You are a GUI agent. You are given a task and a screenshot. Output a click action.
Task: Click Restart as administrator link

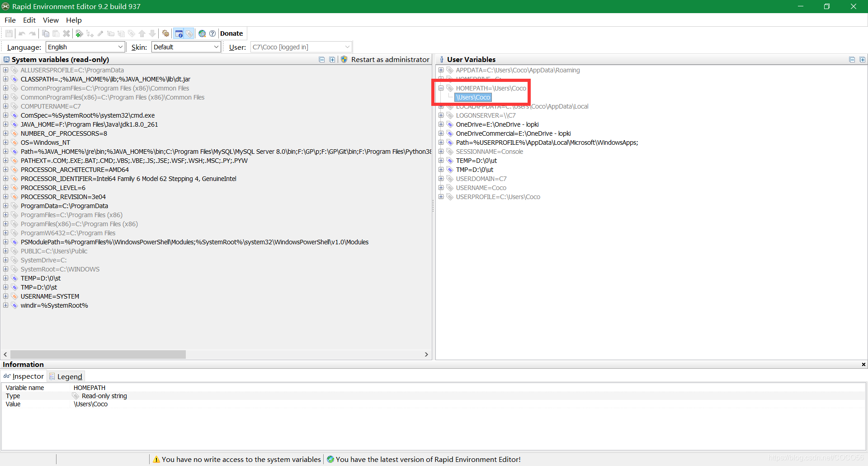pyautogui.click(x=390, y=59)
